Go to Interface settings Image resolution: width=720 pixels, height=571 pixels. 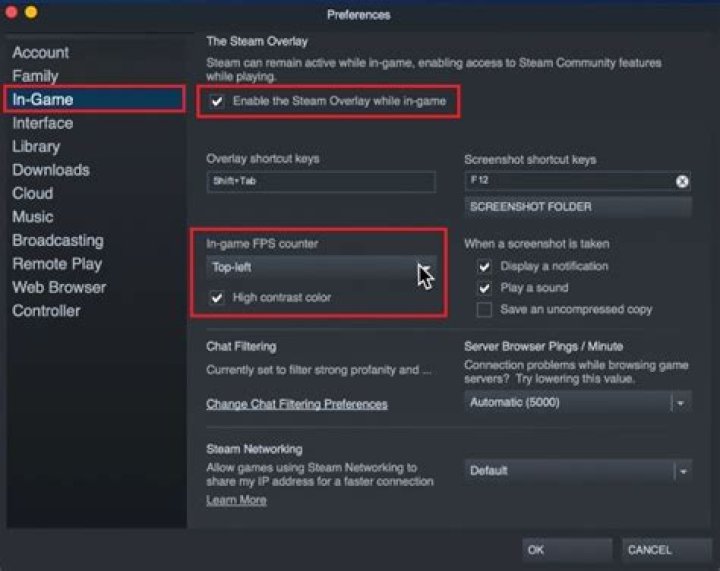(43, 123)
